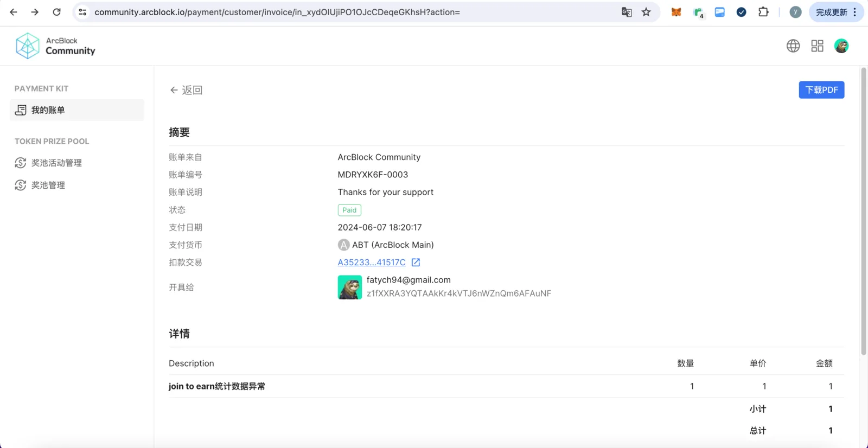
Task: Select the invoice number MDRYXK6F-0003
Action: pyautogui.click(x=373, y=175)
